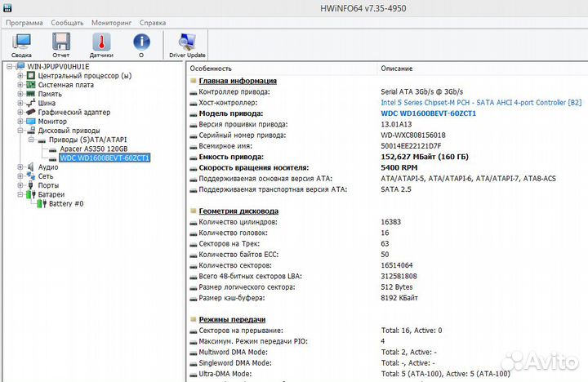Click the firmware version 13.01A13

[x=396, y=124]
